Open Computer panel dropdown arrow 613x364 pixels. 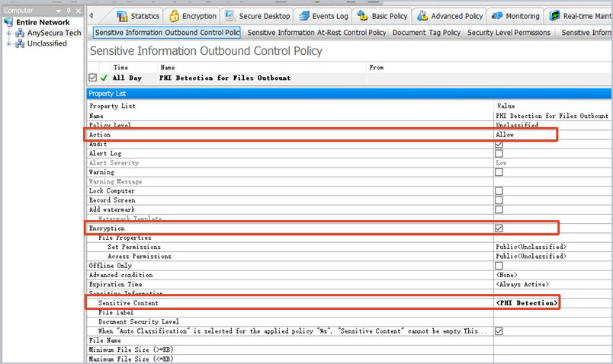click(x=59, y=11)
